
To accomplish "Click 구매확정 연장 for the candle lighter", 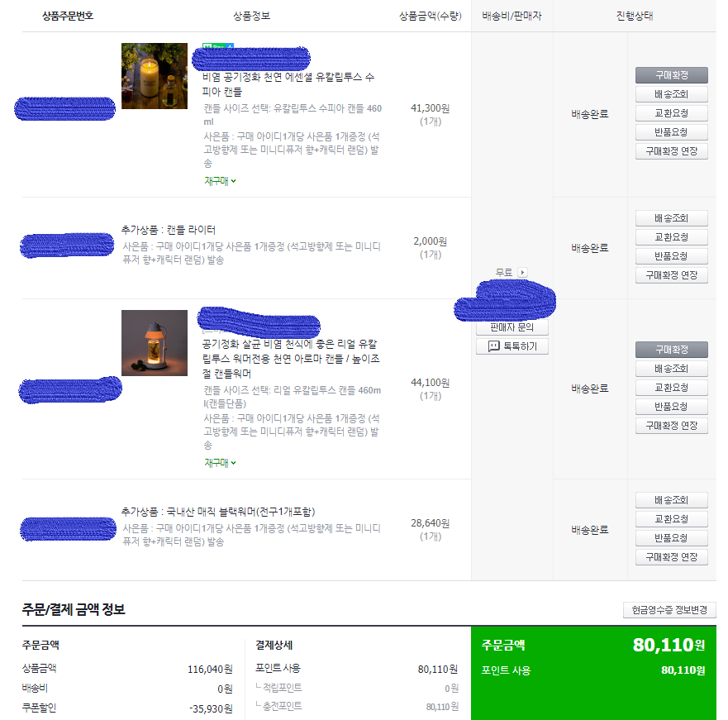I will pyautogui.click(x=671, y=275).
